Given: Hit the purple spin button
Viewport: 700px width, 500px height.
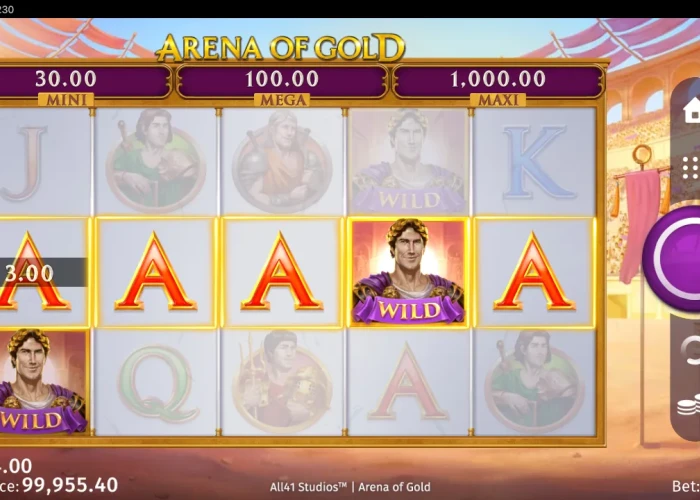Looking at the screenshot, I should pos(672,258).
